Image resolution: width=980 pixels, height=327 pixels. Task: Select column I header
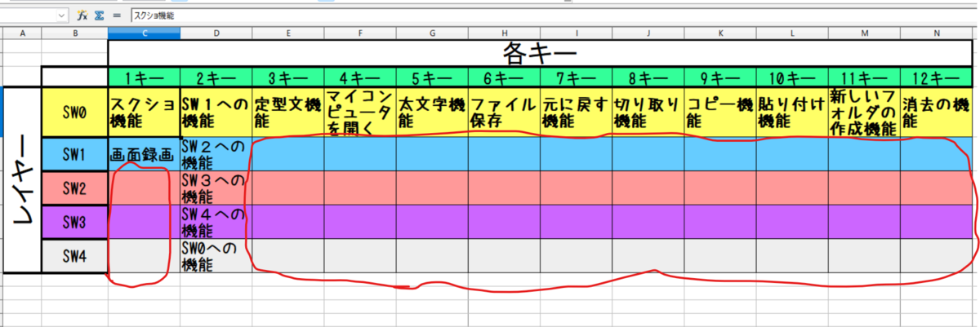point(576,33)
